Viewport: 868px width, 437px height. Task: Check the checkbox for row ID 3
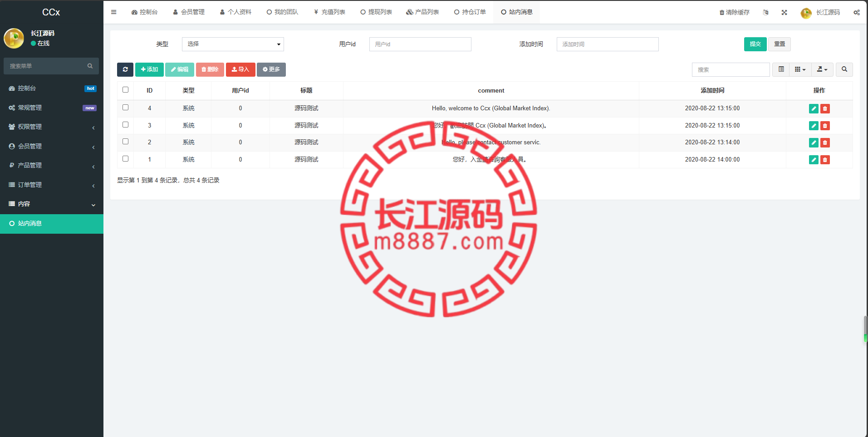click(126, 125)
